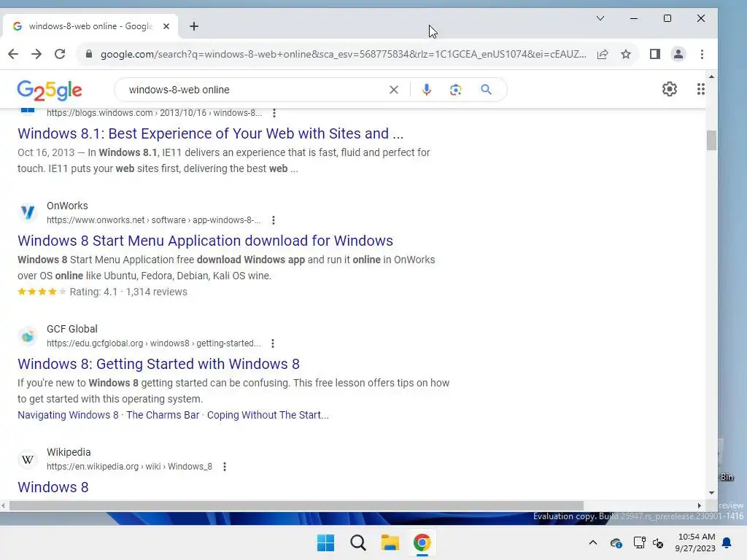Follow the Navigating Windows 8 sitelink
Screen dimensions: 747x560
coord(68,415)
